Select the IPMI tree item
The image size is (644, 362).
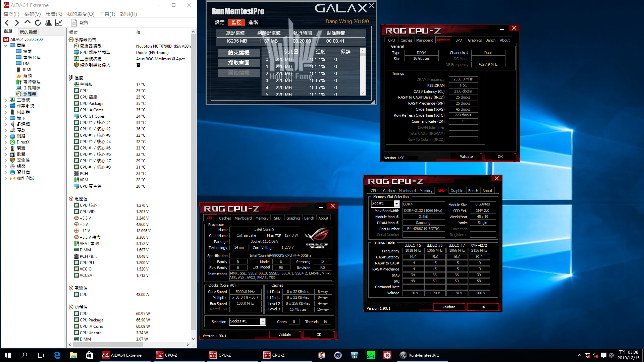[x=27, y=70]
